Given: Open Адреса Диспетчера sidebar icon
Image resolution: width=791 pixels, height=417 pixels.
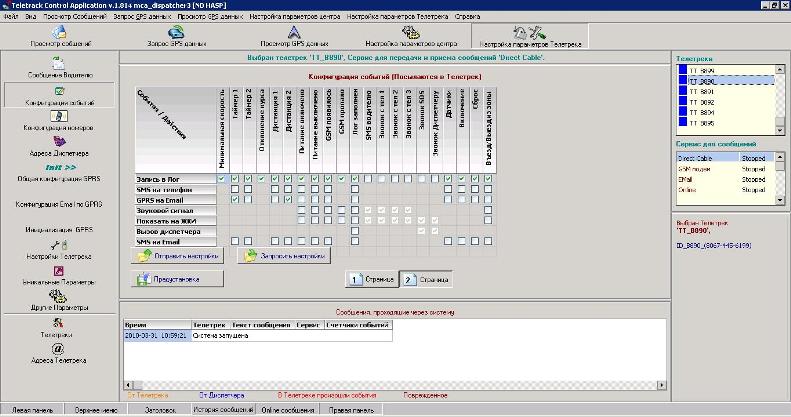Looking at the screenshot, I should coord(58,147).
